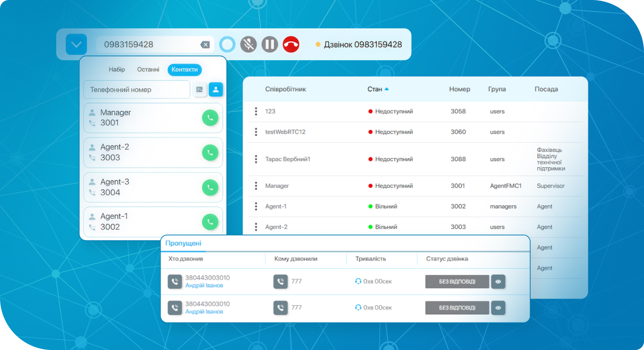Select the person icon contacts filter
This screenshot has height=350, width=644.
pos(216,89)
